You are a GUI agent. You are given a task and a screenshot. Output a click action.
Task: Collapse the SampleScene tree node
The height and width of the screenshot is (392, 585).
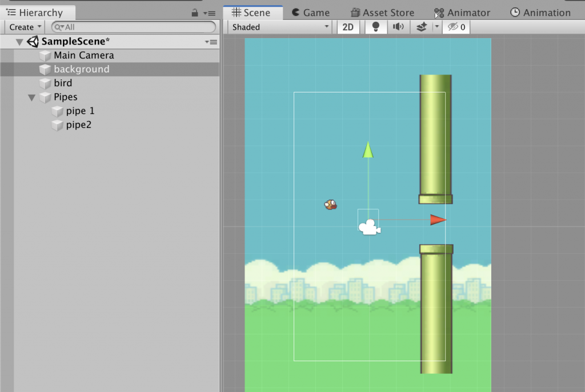pyautogui.click(x=20, y=42)
